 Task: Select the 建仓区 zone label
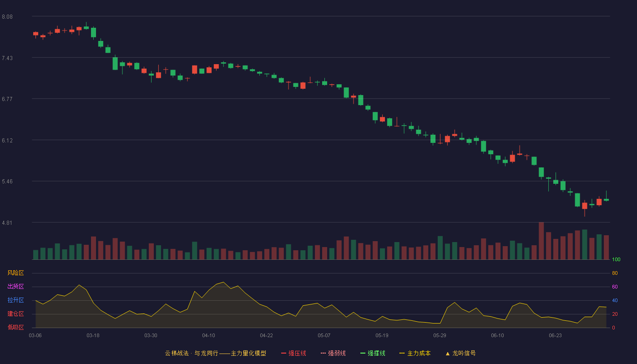16,314
